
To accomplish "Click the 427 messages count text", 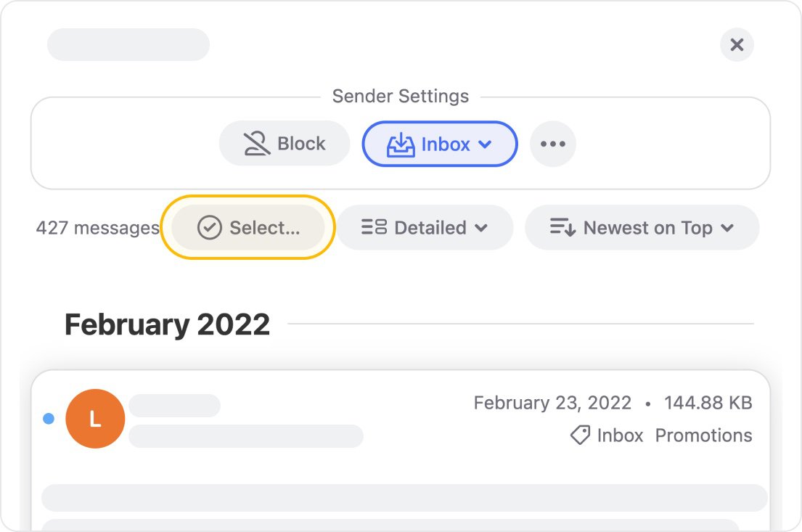I will (x=98, y=228).
